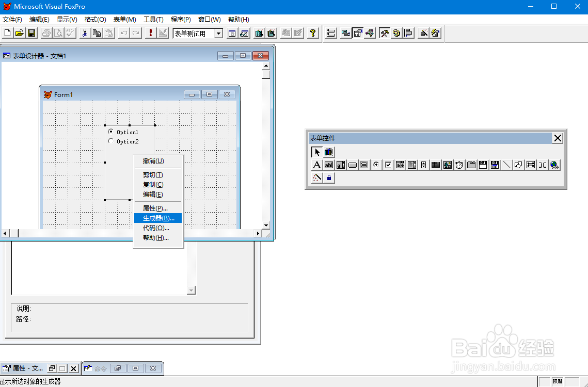
Task: Click the scissors Cut icon in the toolbar
Action: pyautogui.click(x=85, y=33)
